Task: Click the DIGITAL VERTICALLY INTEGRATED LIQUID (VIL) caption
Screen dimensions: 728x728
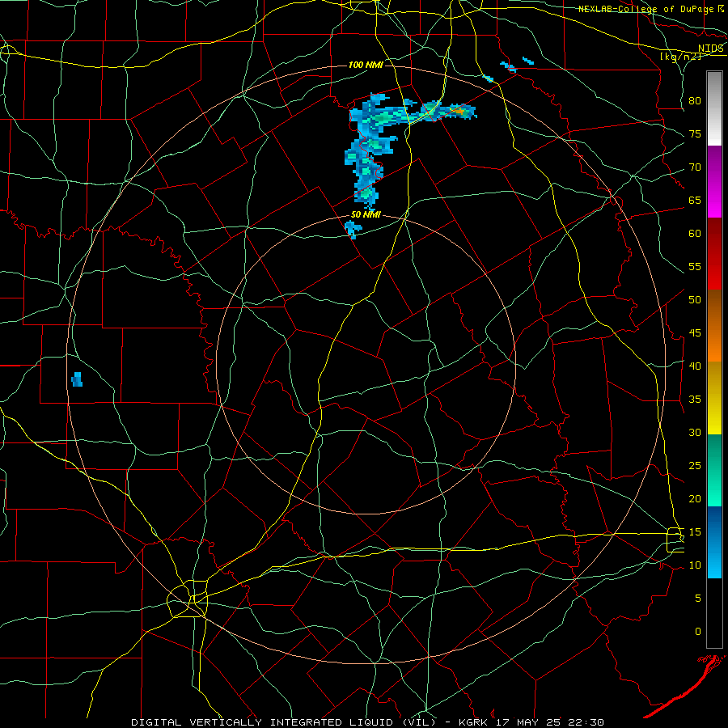Action: [x=283, y=722]
